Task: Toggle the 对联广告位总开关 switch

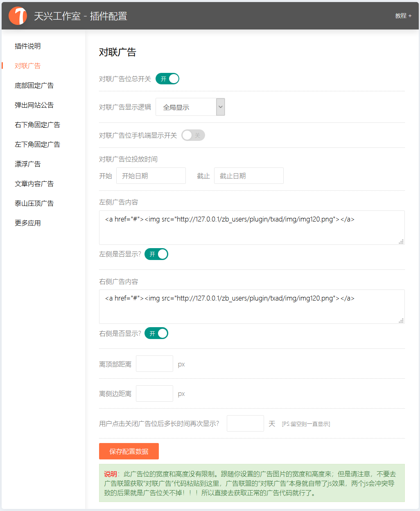Action: tap(167, 79)
